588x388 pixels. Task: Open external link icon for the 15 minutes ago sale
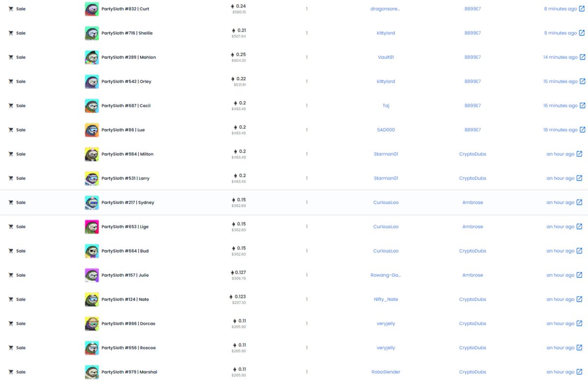pyautogui.click(x=582, y=81)
